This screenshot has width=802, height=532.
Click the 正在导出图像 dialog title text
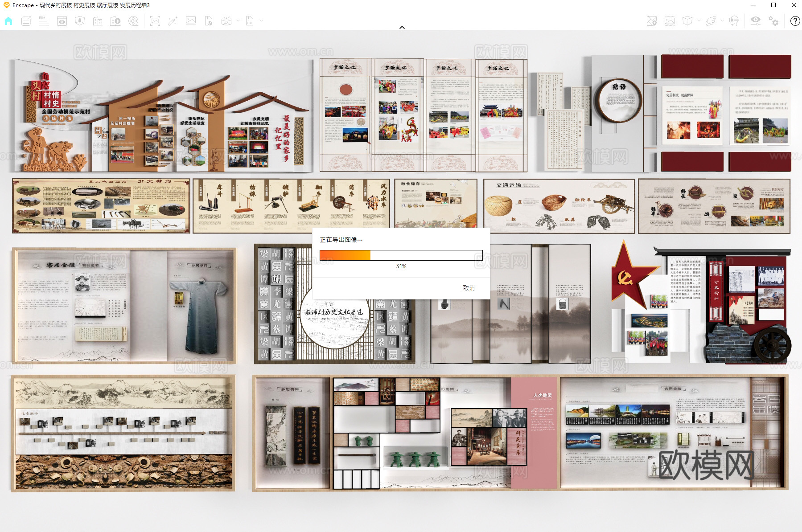341,240
